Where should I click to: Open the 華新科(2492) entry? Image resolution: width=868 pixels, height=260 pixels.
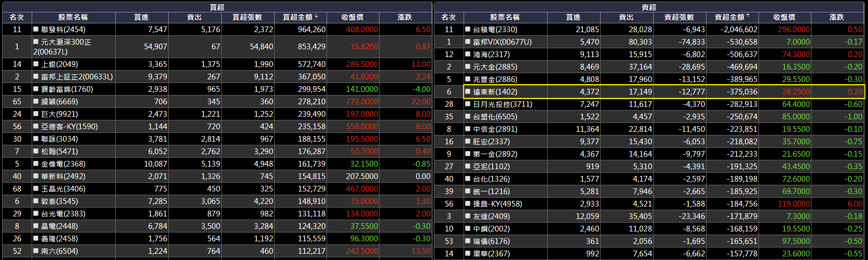[63, 176]
